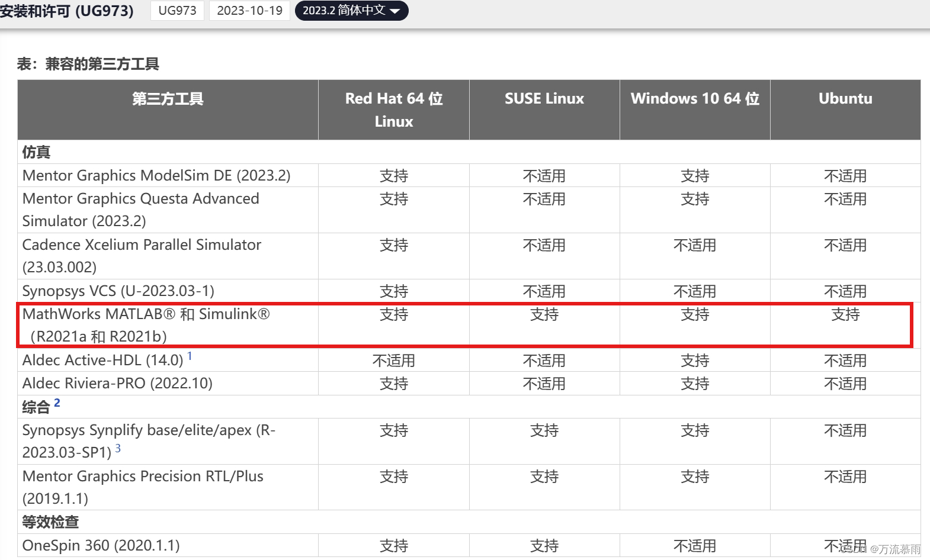930x560 pixels.
Task: Open footnote 2 next to 综合 heading
Action: pyautogui.click(x=57, y=403)
